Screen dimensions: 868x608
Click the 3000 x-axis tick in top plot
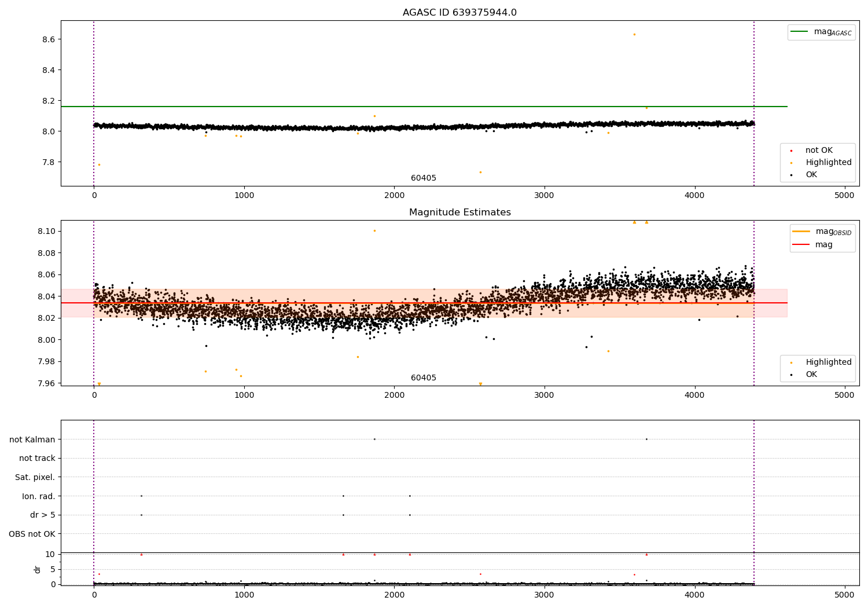(x=545, y=195)
